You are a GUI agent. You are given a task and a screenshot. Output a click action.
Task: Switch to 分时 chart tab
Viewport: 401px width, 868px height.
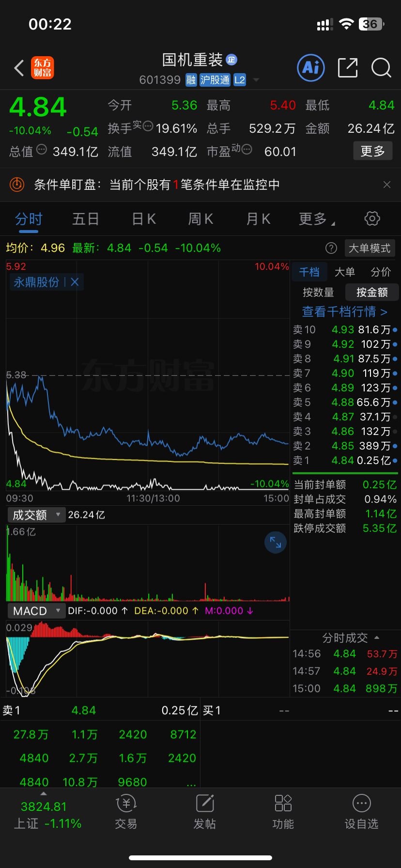[29, 219]
